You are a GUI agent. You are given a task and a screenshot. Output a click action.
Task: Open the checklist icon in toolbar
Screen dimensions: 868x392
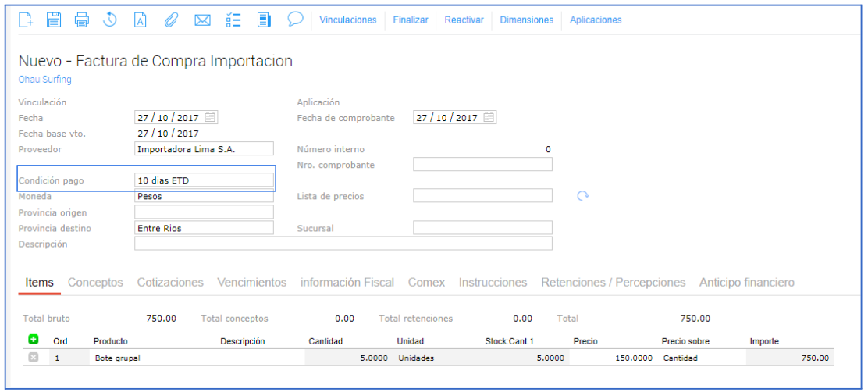click(233, 20)
